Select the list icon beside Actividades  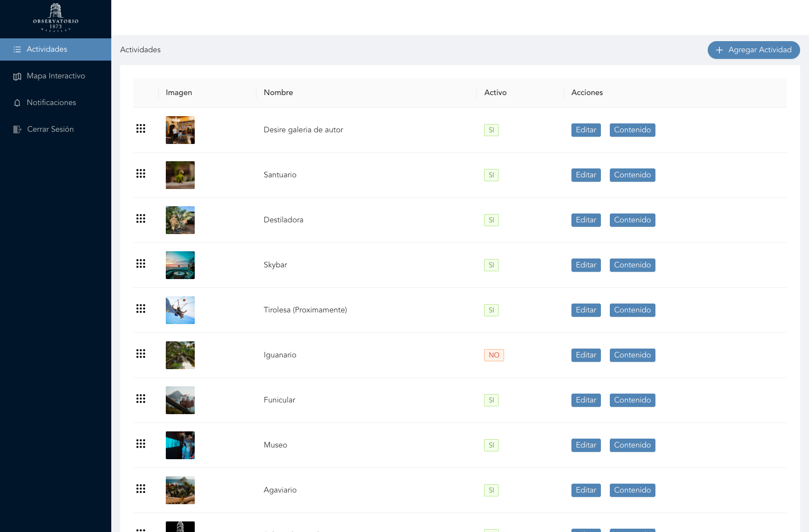17,49
